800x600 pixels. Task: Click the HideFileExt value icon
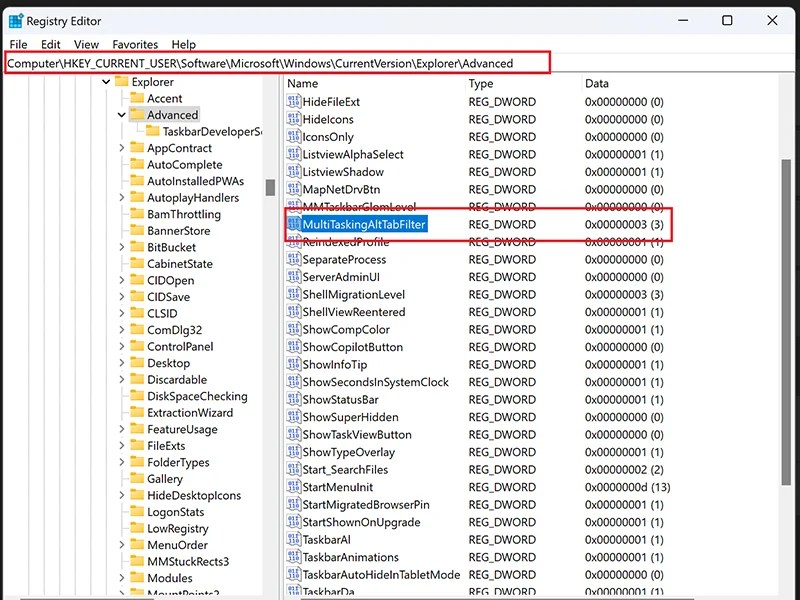pos(295,101)
